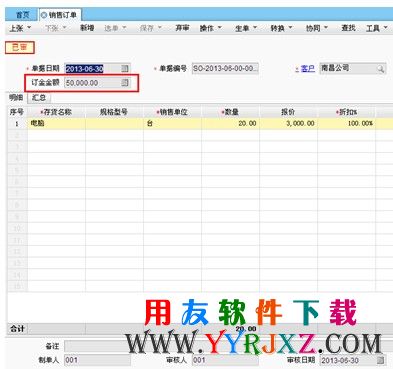Click the 存货名称 column header

click(x=56, y=112)
